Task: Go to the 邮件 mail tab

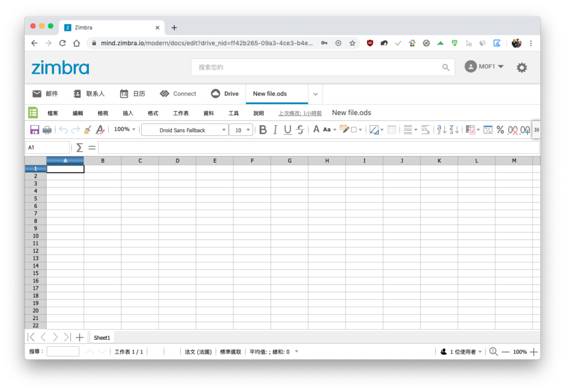Action: click(45, 94)
